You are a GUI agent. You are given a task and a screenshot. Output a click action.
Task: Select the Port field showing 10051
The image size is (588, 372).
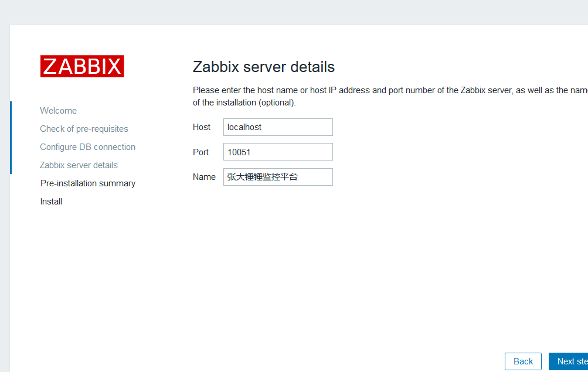(x=277, y=151)
